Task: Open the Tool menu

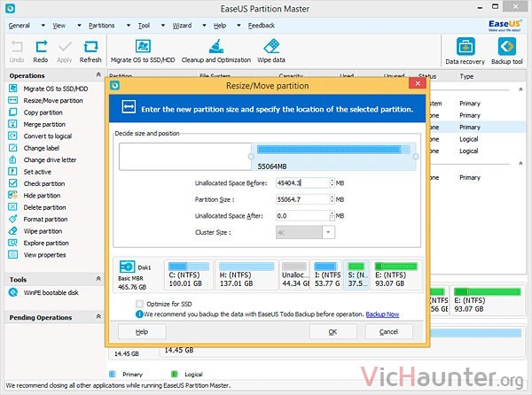Action: 144,26
